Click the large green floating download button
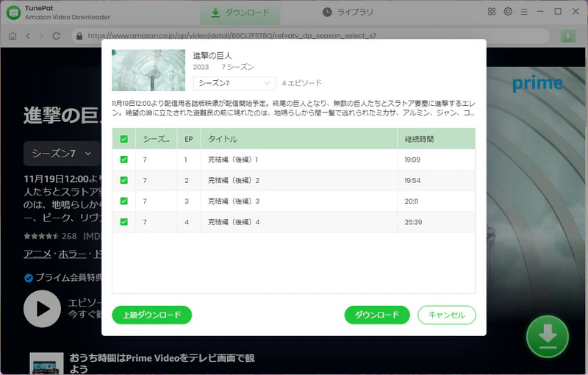The height and width of the screenshot is (375, 588). pyautogui.click(x=548, y=336)
